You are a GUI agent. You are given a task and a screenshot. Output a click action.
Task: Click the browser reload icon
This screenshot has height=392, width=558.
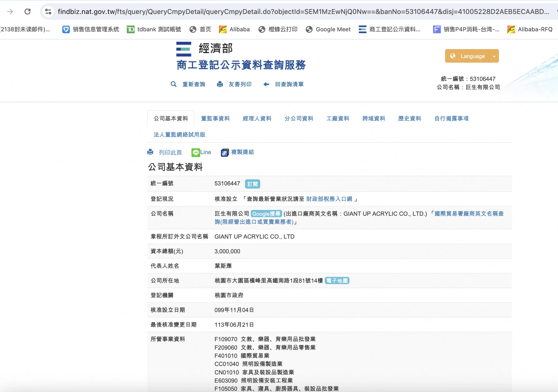click(27, 11)
